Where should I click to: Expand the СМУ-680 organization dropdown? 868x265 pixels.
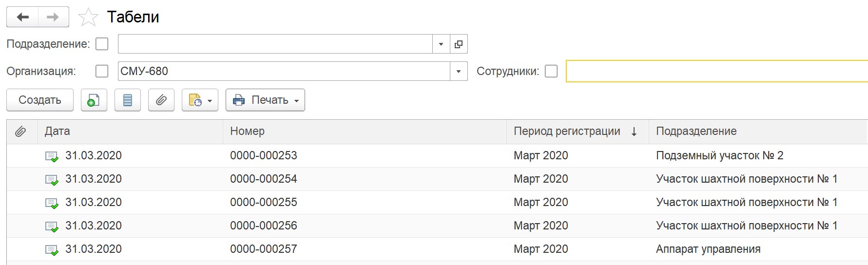click(459, 71)
